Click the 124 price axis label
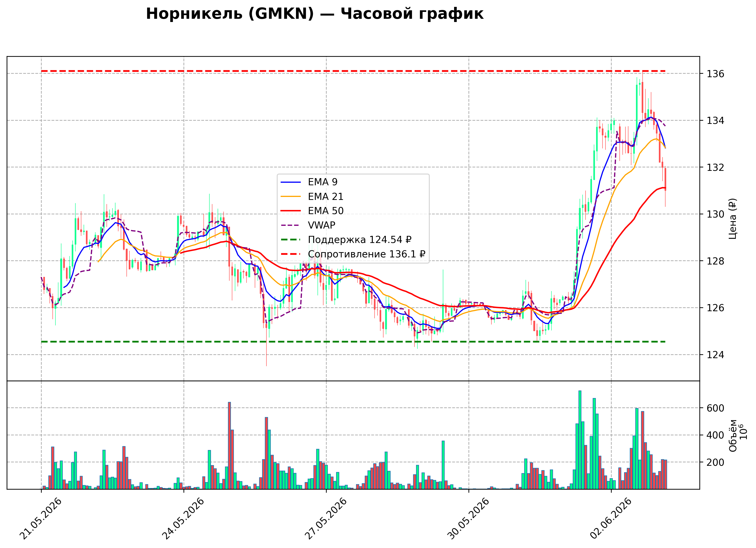 pos(716,355)
